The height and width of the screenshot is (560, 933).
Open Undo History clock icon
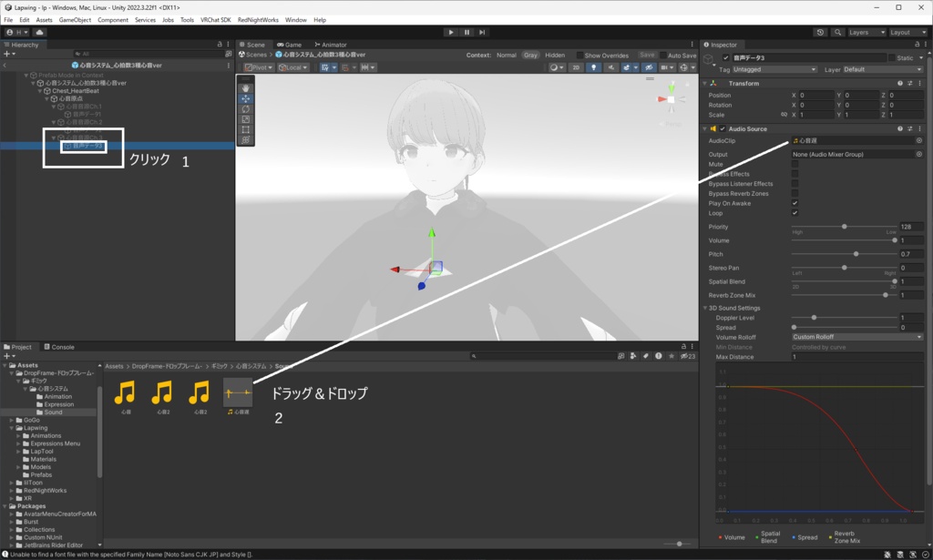(x=820, y=32)
